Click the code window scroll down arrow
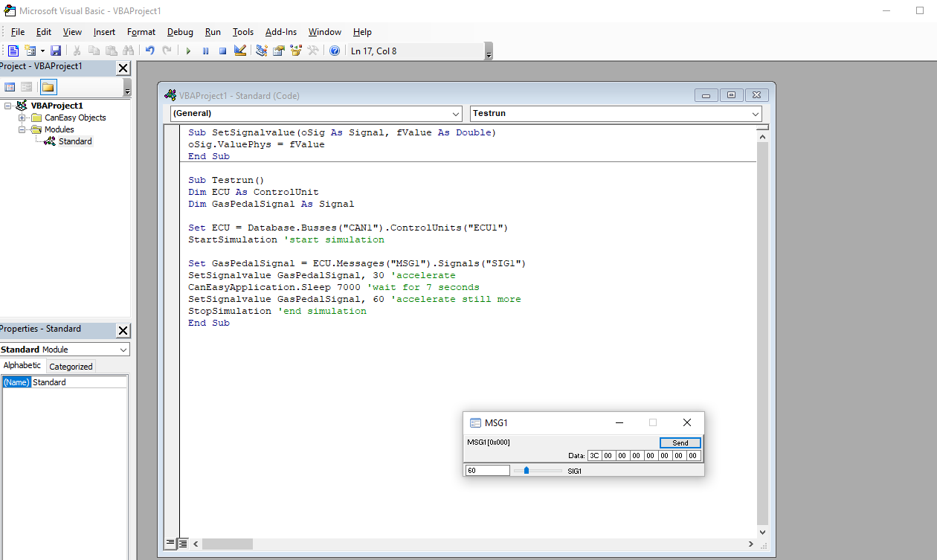Image resolution: width=937 pixels, height=560 pixels. pyautogui.click(x=762, y=532)
